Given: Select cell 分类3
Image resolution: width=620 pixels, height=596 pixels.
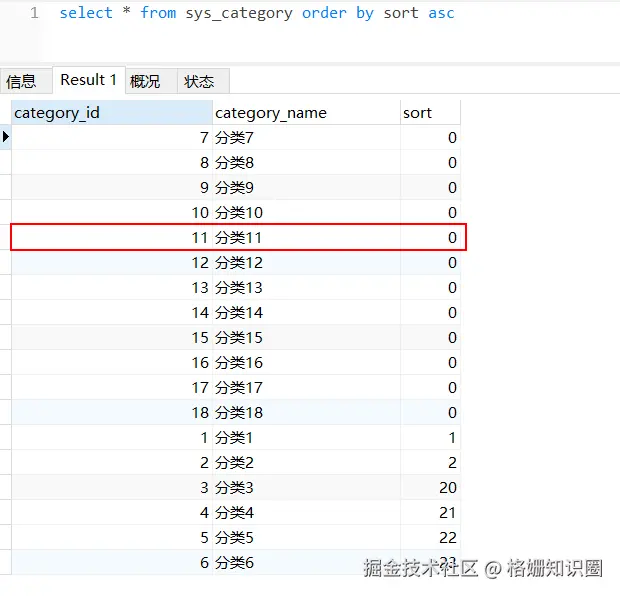Looking at the screenshot, I should tap(306, 487).
